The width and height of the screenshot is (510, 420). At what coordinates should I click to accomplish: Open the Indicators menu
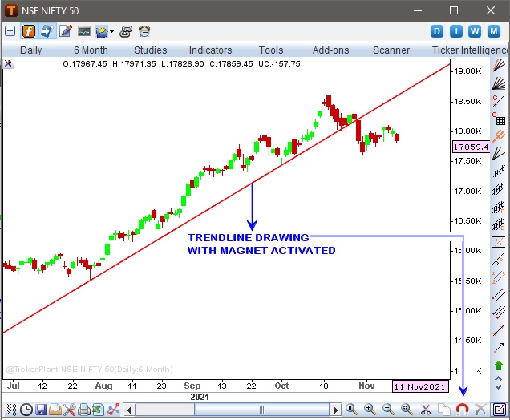tap(210, 50)
